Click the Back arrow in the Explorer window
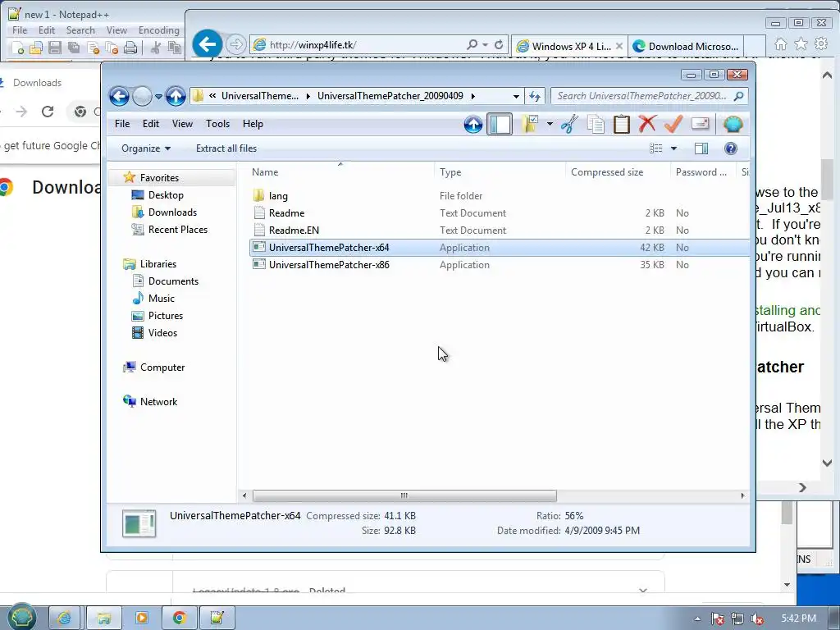Viewport: 840px width, 630px height. coord(120,97)
